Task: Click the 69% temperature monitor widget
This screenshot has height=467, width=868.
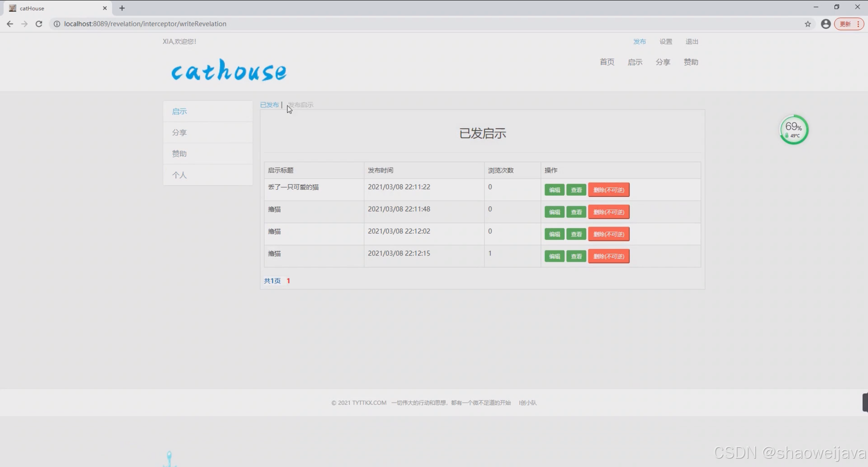Action: 794,130
